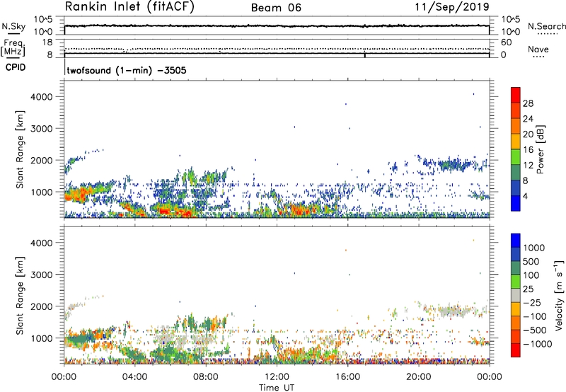Click the noise level trace in the N.Sky panel
566x392 pixels.
[x=277, y=26]
